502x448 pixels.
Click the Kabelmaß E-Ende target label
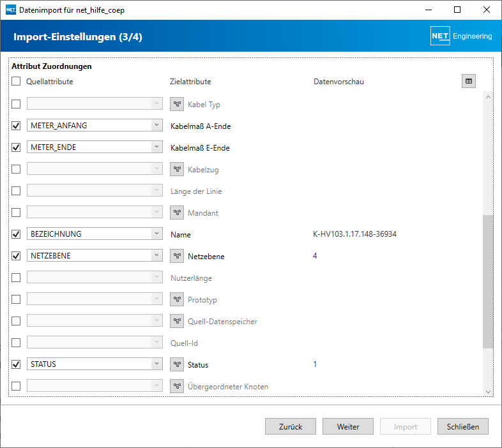[200, 148]
